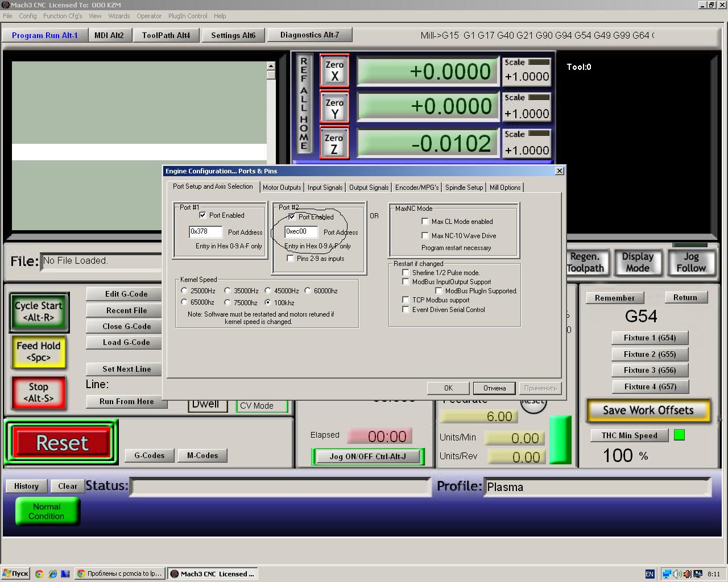The image size is (728, 582).
Task: Open the Config menu
Action: (28, 16)
